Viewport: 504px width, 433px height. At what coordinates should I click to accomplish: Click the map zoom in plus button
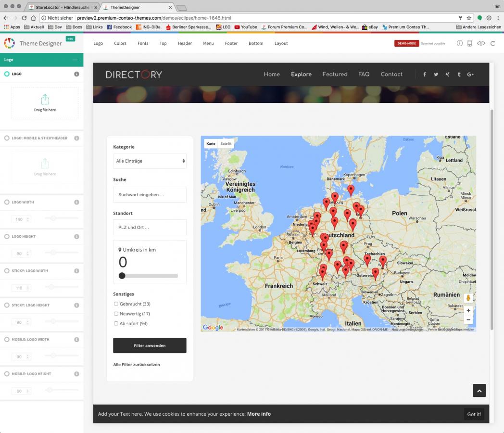pos(468,311)
